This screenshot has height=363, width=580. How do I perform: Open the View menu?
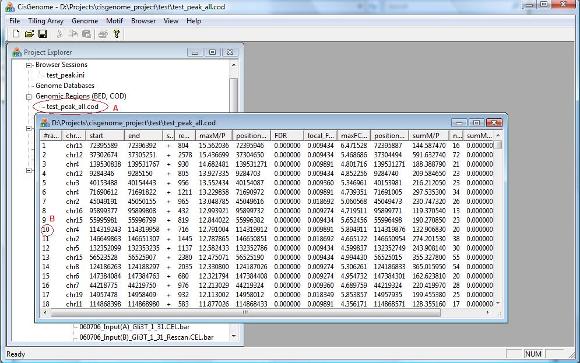(171, 21)
